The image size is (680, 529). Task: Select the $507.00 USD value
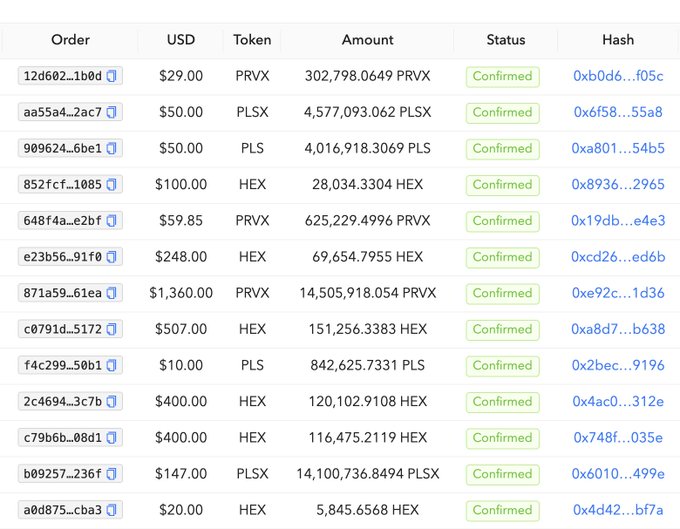click(181, 329)
